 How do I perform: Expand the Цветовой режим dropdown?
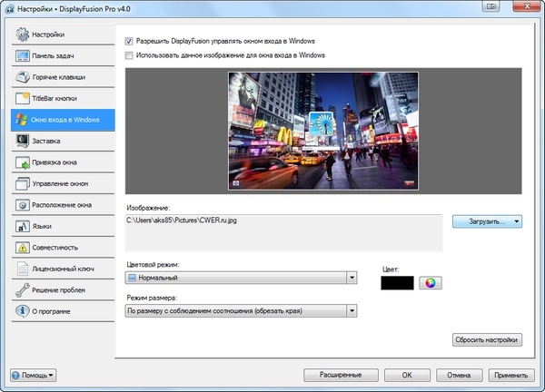[x=241, y=278]
